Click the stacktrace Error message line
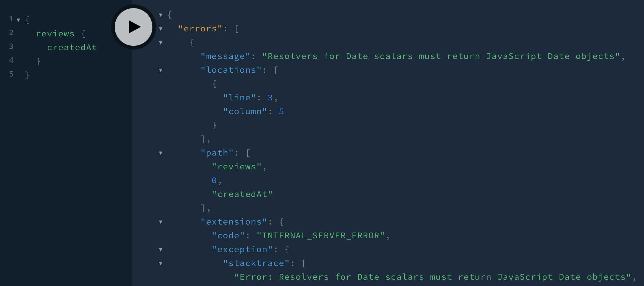Screen dimensions: 644x286 [x=433, y=277]
